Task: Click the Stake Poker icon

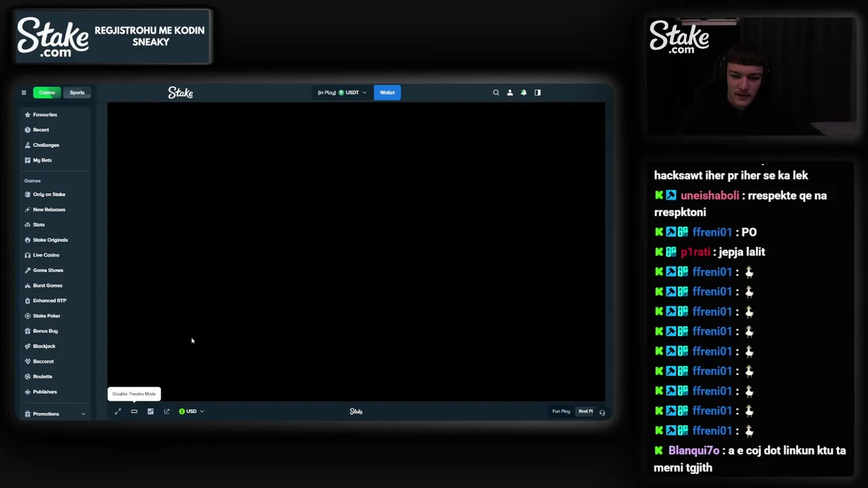Action: [x=28, y=316]
